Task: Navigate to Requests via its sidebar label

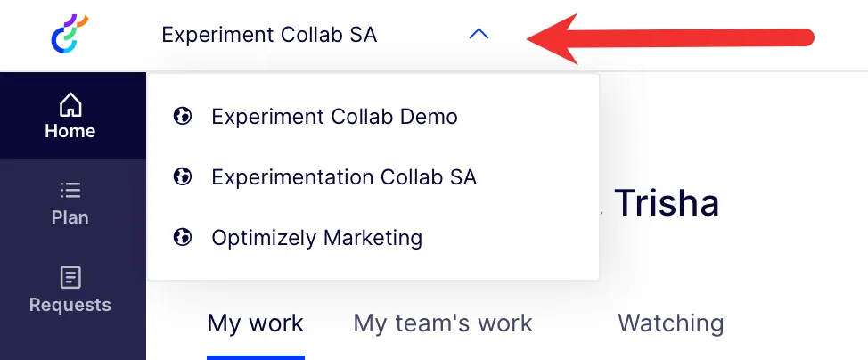Action: pos(70,305)
